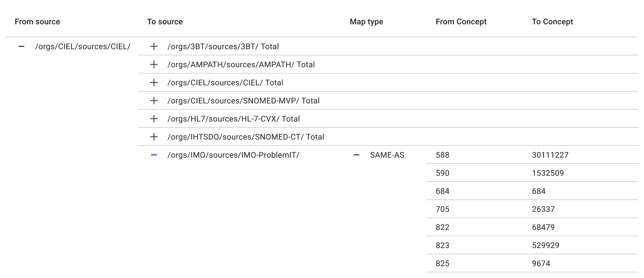Click the From source column header
The width and height of the screenshot is (644, 278).
tap(37, 22)
